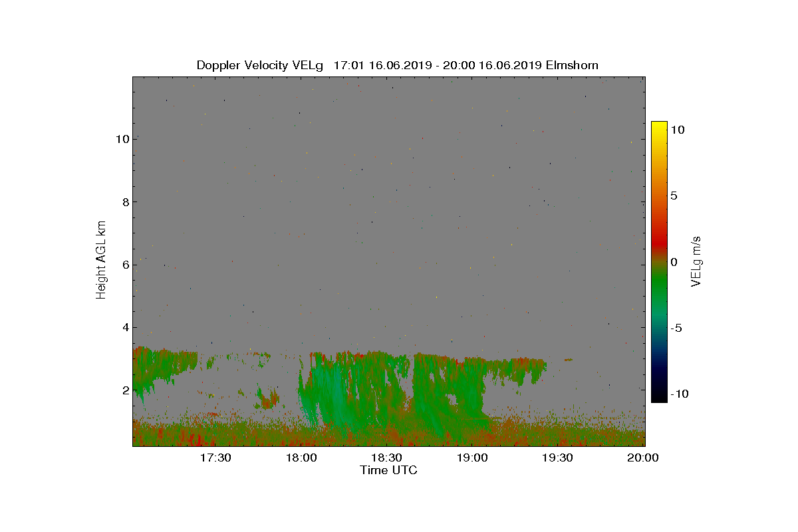Select the 17:30 time tick label

point(215,458)
